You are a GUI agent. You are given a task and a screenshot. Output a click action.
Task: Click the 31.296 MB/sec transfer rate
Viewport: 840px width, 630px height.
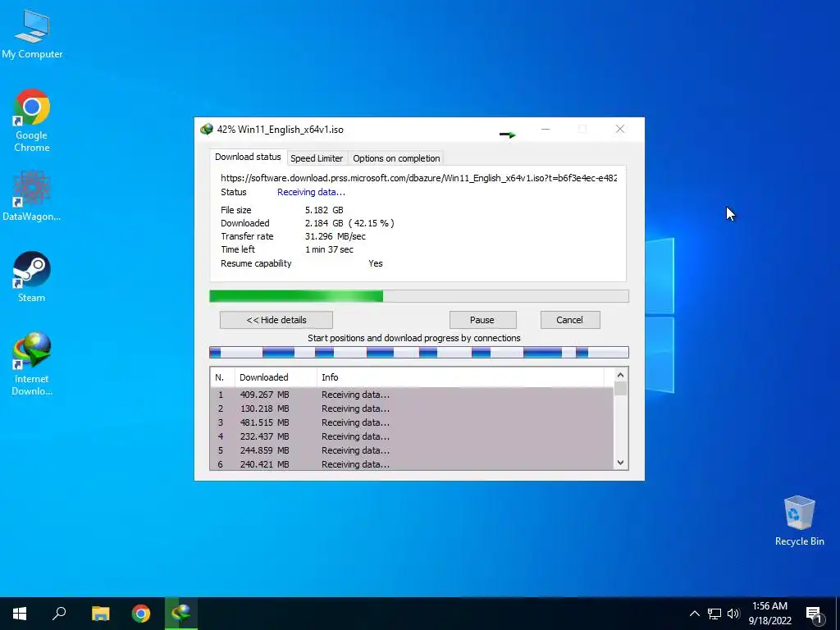tap(336, 236)
